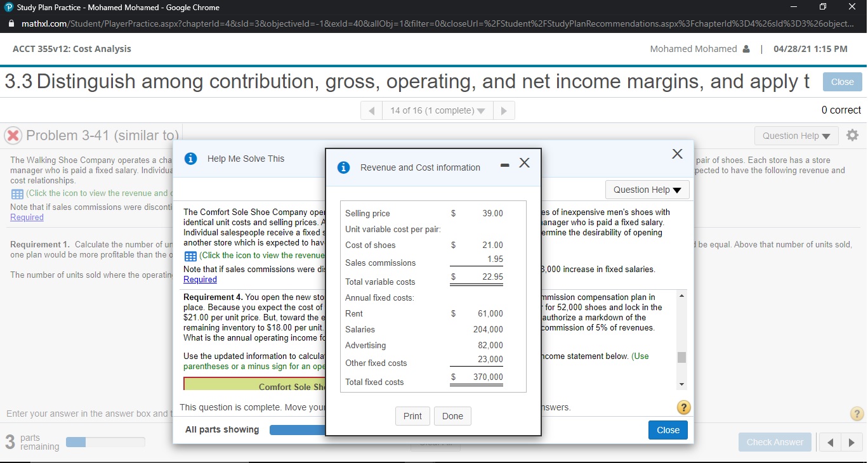Click the Chrome window favicon in title bar

coord(8,8)
